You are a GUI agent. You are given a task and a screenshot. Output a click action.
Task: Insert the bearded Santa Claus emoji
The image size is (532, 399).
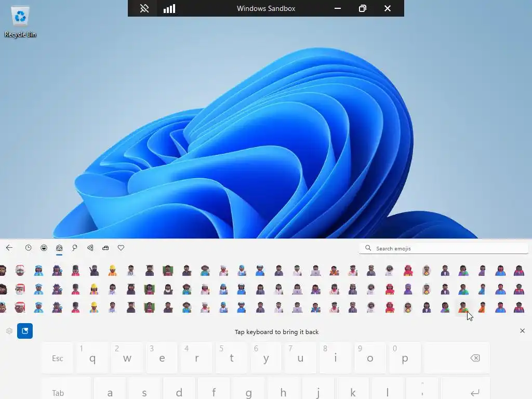point(20,289)
